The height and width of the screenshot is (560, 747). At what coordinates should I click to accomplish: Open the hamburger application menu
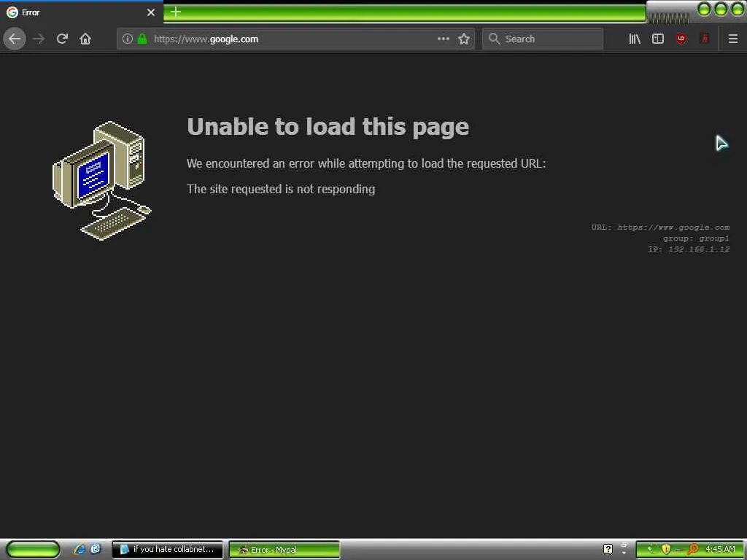(x=733, y=39)
